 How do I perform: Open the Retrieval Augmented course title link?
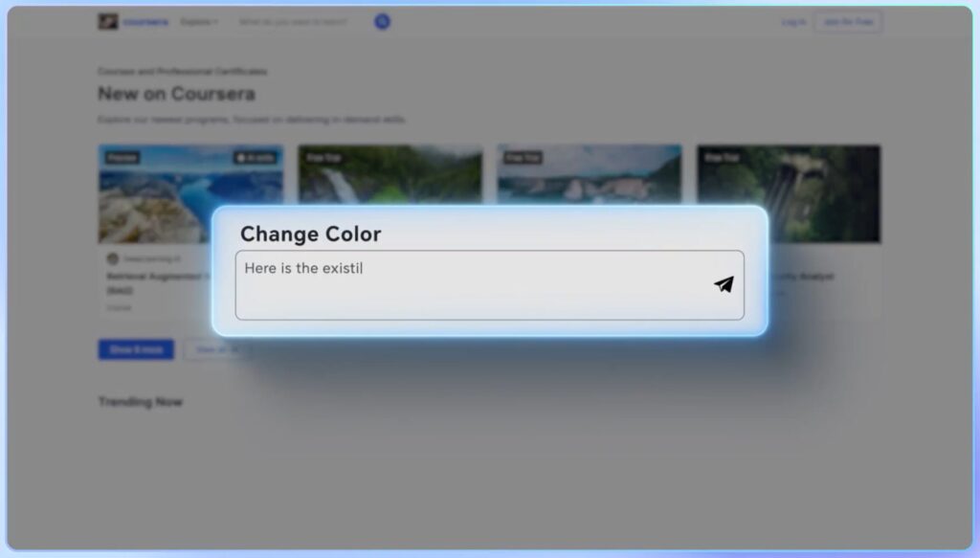point(153,276)
